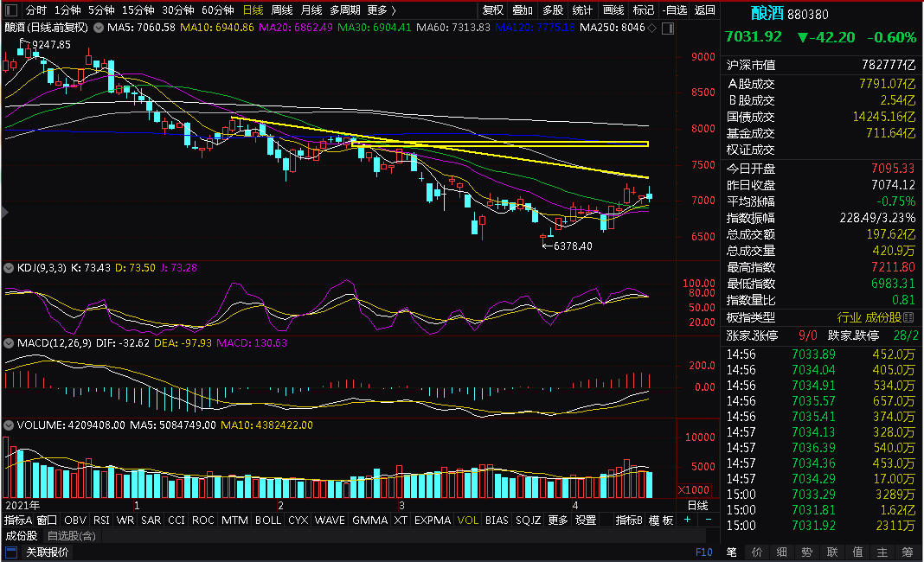Toggle the VOLUME indicator circle arrow
924x562 pixels.
9,425
